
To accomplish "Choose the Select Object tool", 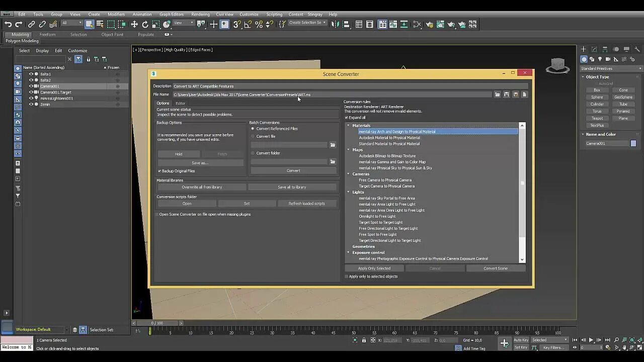I will pyautogui.click(x=89, y=24).
